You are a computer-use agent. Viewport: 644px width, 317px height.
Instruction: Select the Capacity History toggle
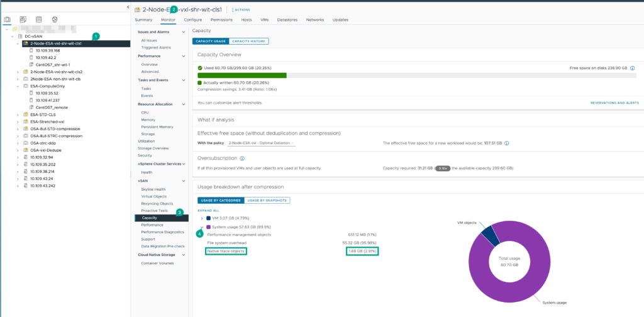point(249,41)
